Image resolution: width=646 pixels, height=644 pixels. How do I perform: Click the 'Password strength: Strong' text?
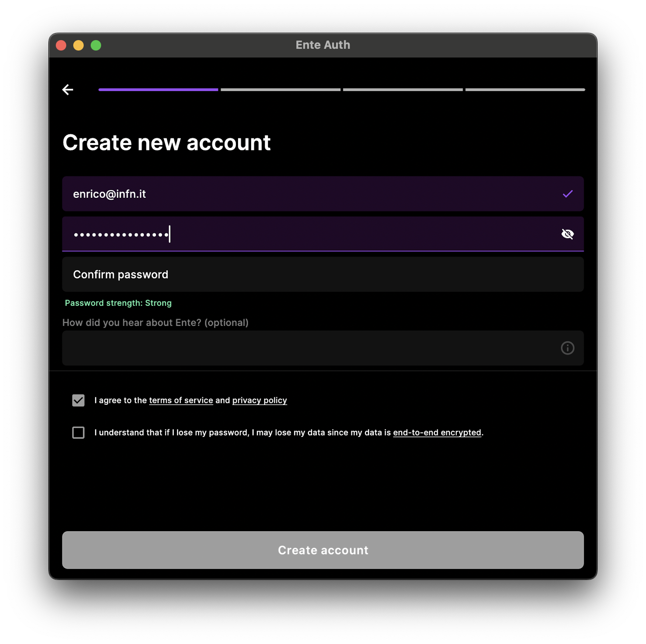coord(118,303)
